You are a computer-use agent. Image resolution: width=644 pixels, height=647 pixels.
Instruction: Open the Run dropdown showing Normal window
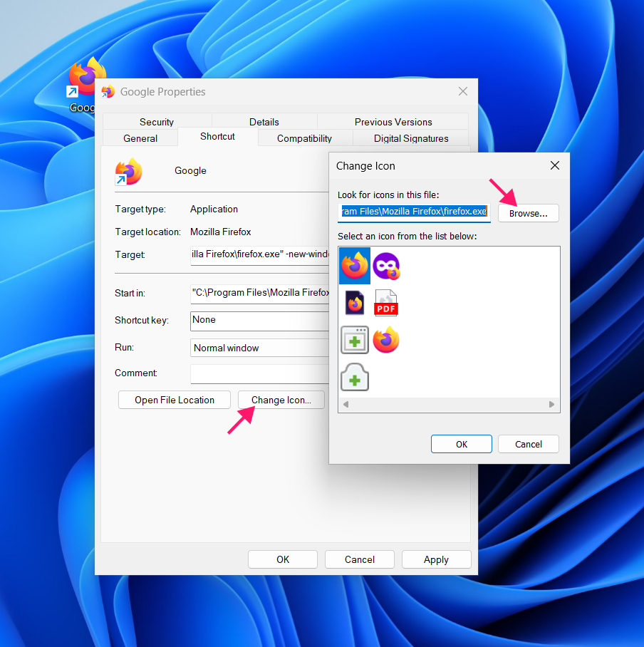tap(259, 348)
